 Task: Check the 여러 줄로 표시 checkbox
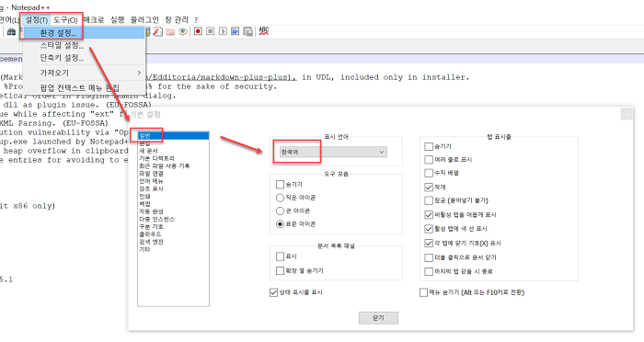429,159
